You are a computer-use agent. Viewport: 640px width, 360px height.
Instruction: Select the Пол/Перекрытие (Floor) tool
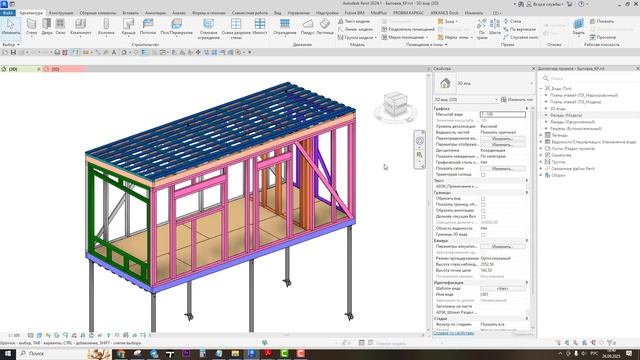176,27
